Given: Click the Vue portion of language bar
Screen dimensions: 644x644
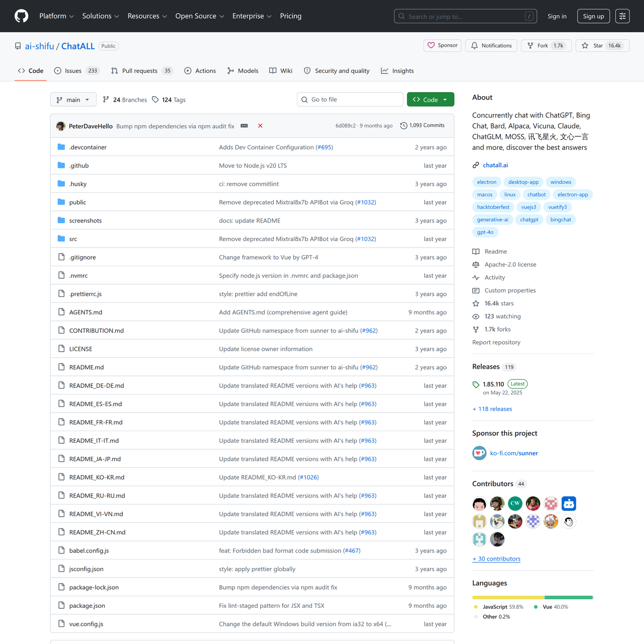Looking at the screenshot, I should click(569, 598).
